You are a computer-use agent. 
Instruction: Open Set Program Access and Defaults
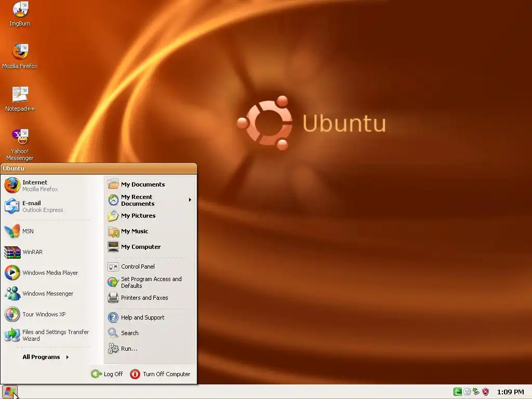[x=150, y=282]
